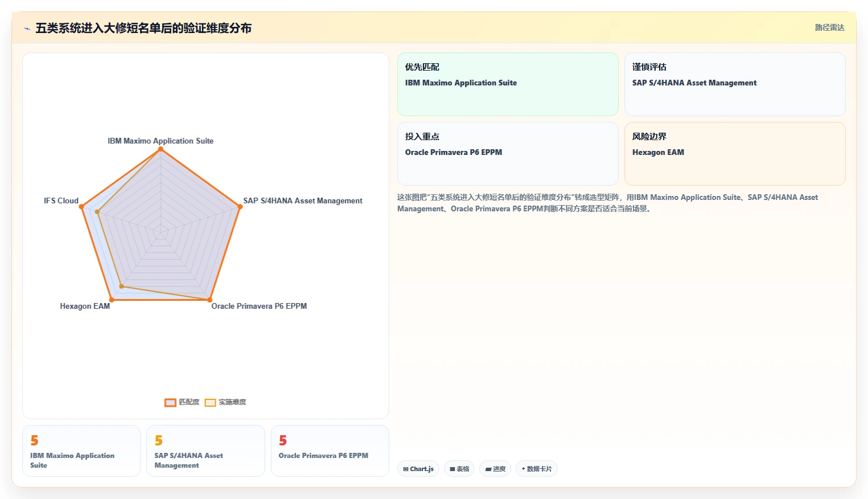Open the 优先匹配 card
868x499 pixels.
coord(508,84)
